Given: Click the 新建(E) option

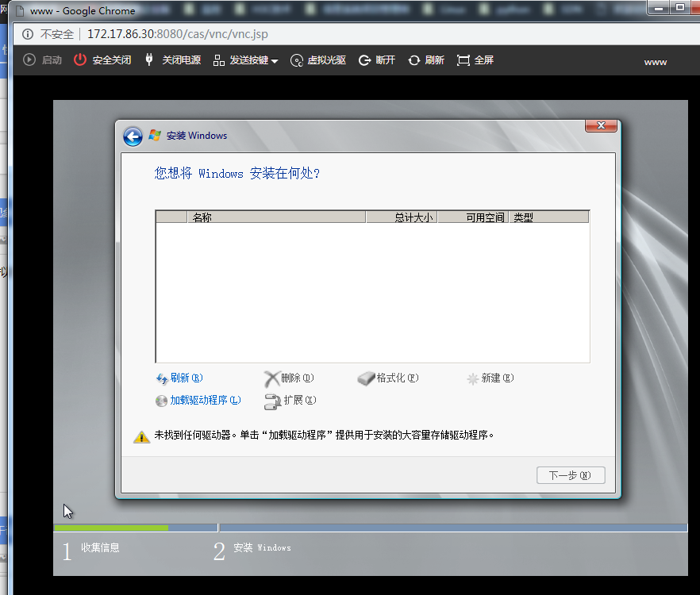Looking at the screenshot, I should tap(490, 378).
